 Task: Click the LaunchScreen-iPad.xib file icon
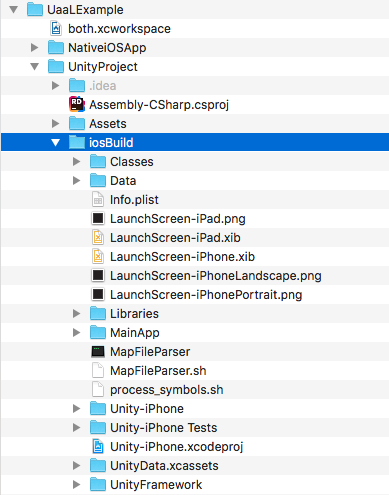click(x=98, y=237)
